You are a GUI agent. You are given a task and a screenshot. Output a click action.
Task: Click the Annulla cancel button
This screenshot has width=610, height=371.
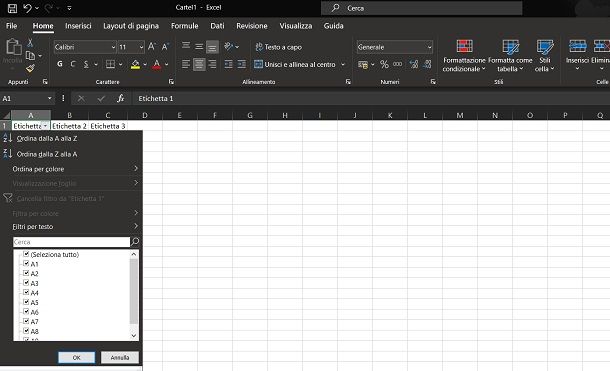pyautogui.click(x=120, y=357)
